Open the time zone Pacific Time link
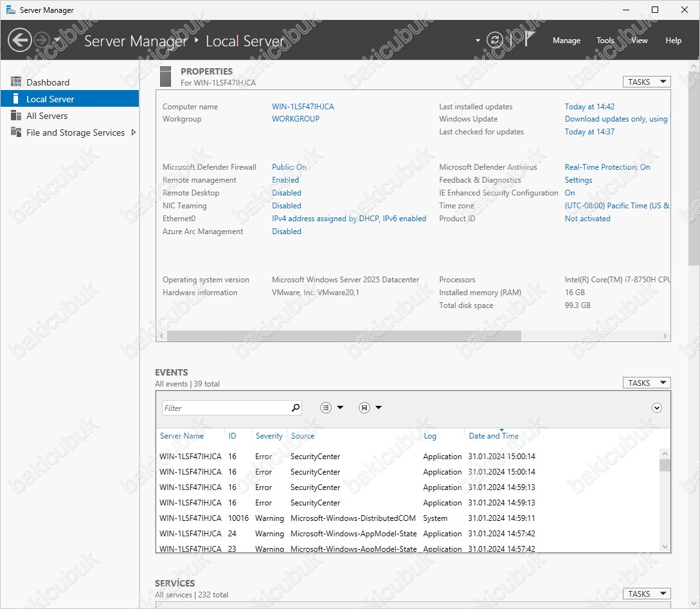 617,206
